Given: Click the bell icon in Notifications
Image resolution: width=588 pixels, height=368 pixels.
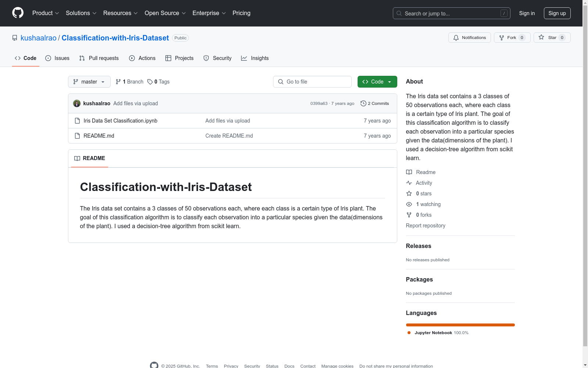Looking at the screenshot, I should pyautogui.click(x=456, y=38).
